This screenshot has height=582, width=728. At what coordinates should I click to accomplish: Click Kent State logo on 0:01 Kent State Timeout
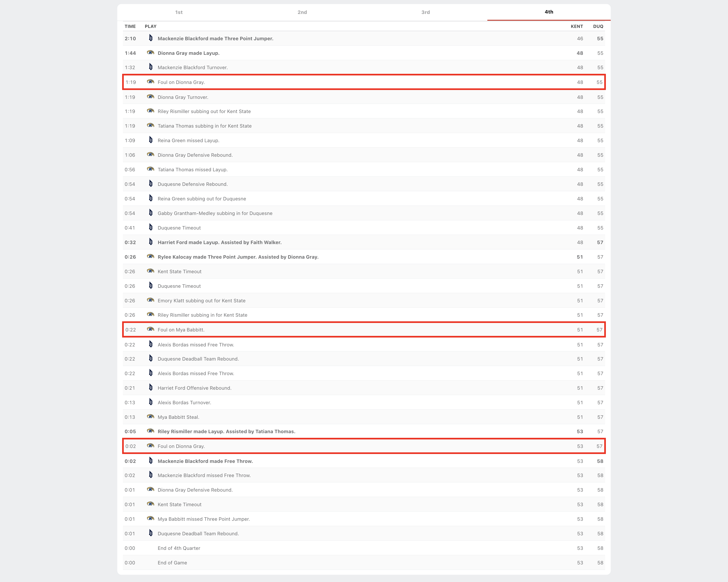click(151, 504)
